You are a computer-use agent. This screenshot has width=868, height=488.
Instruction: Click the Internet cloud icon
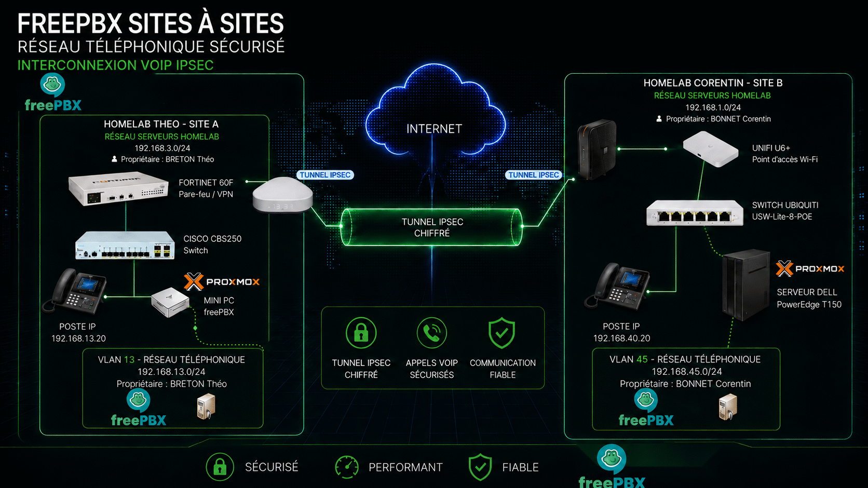click(435, 110)
